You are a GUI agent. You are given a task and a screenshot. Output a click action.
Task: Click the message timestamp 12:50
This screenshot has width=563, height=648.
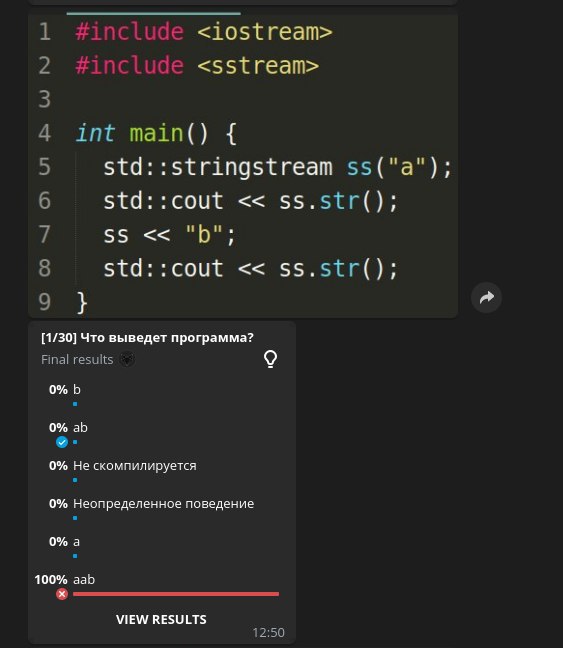click(x=269, y=633)
